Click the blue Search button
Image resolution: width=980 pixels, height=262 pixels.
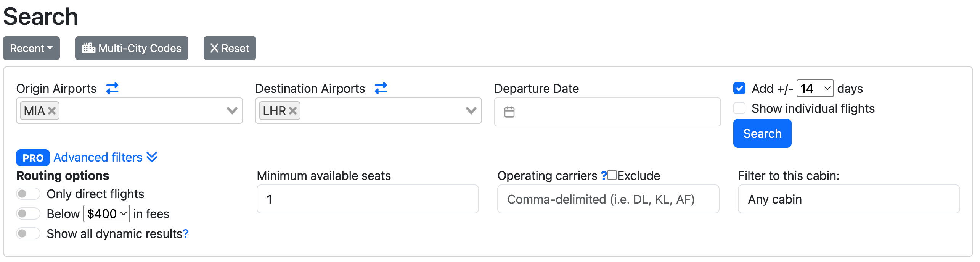pyautogui.click(x=762, y=133)
